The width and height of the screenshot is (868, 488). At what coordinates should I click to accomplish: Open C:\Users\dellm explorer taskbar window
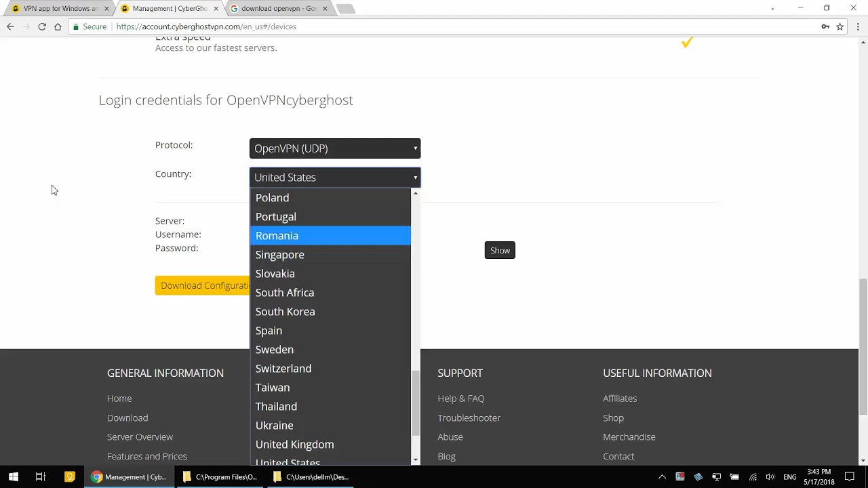311,476
